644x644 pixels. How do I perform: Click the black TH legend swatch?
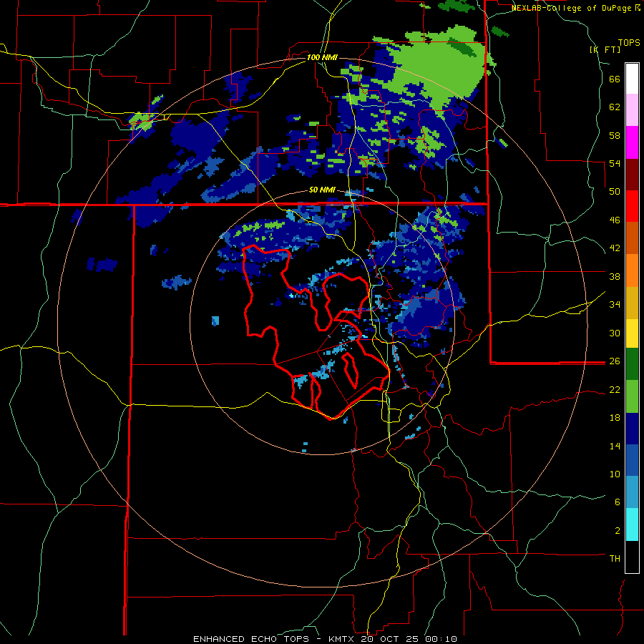(x=632, y=557)
